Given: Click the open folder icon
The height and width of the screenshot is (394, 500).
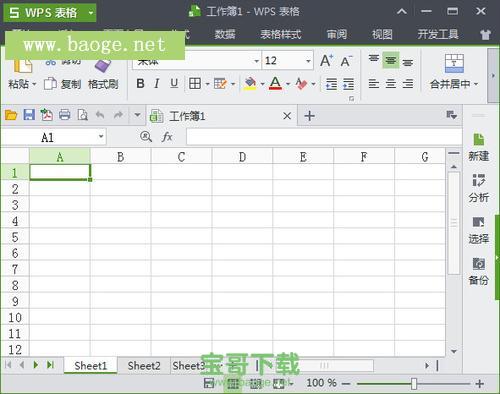Looking at the screenshot, I should pos(11,115).
